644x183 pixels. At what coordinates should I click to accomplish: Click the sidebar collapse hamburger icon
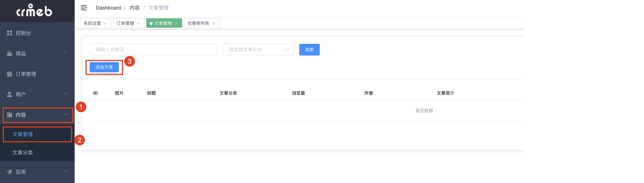[84, 8]
